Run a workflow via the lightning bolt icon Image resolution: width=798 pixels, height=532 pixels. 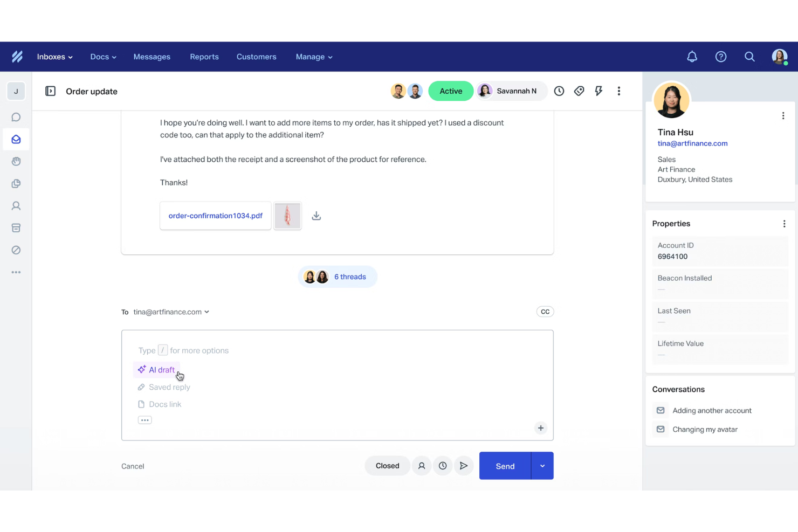pos(598,91)
